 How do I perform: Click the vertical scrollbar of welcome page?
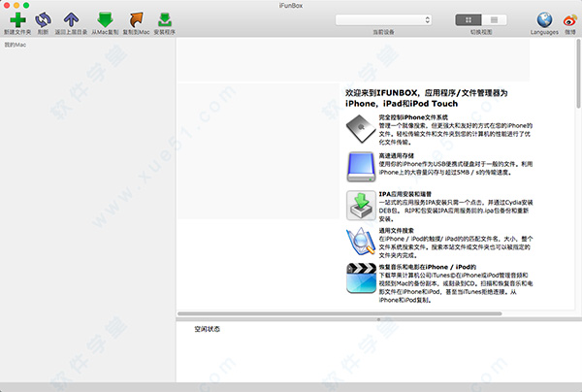point(579,74)
